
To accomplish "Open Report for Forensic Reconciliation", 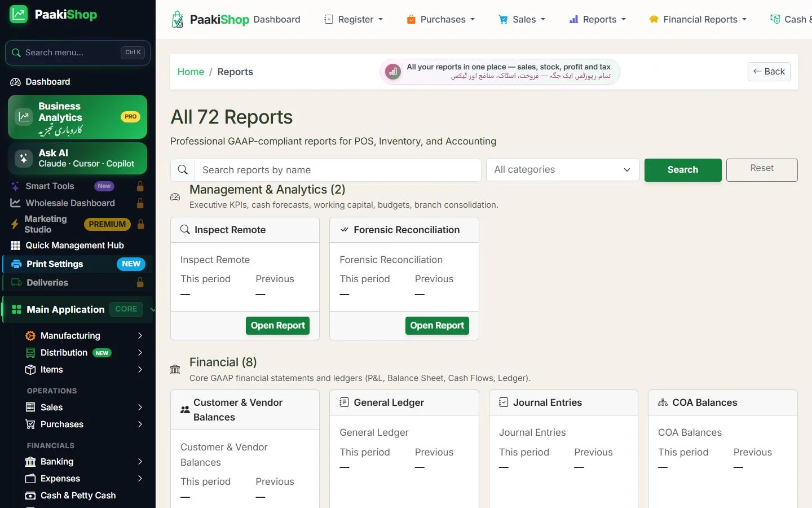I will (x=437, y=326).
